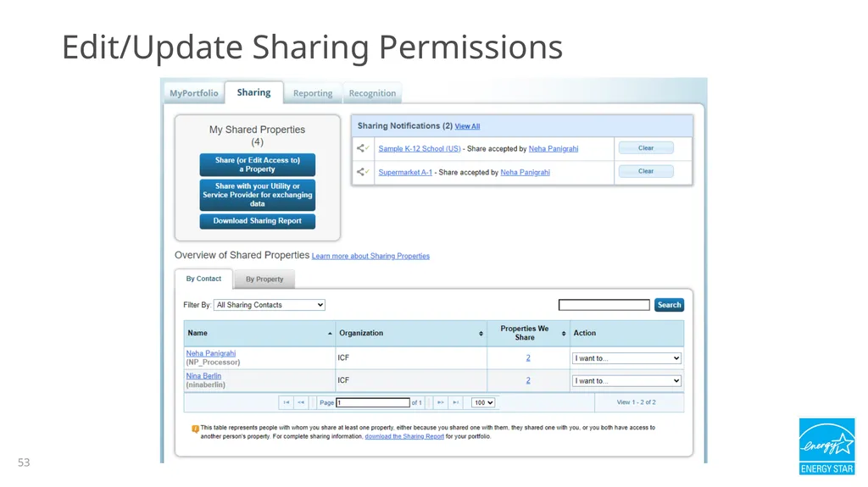This screenshot has height=487, width=868.
Task: Open rows-per-page 100 dropdown
Action: tap(483, 402)
